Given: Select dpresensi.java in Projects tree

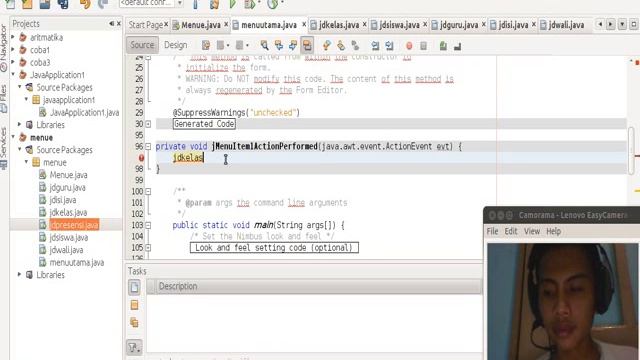Looking at the screenshot, I should click(74, 224).
